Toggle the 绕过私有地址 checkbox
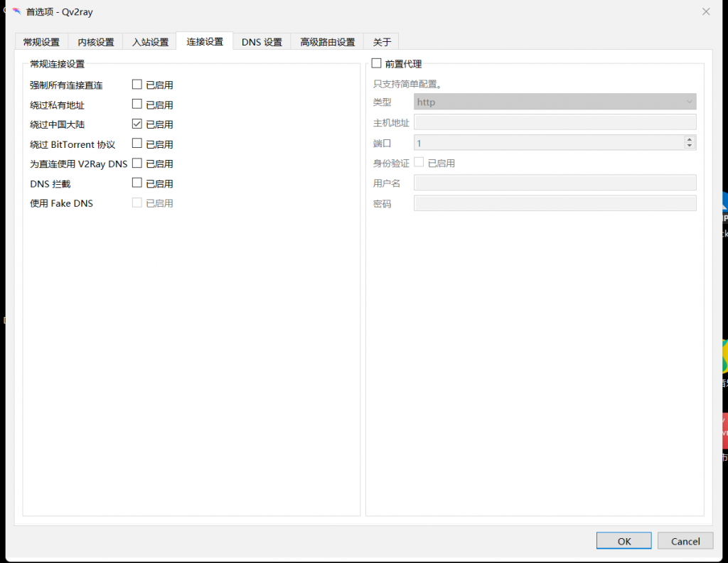 137,104
